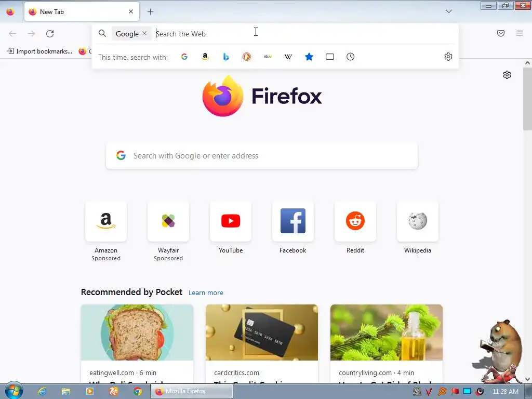This screenshot has width=532, height=399.
Task: Click the Search with Google page field
Action: coord(262,156)
